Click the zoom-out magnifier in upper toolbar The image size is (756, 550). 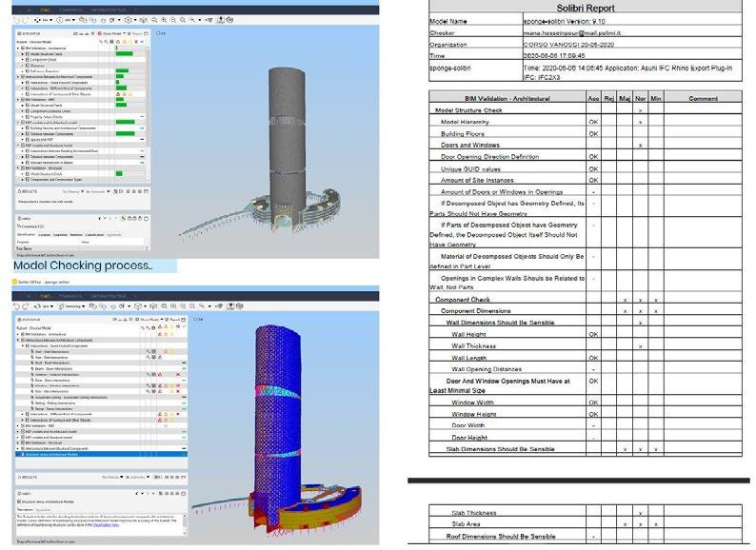coord(172,20)
